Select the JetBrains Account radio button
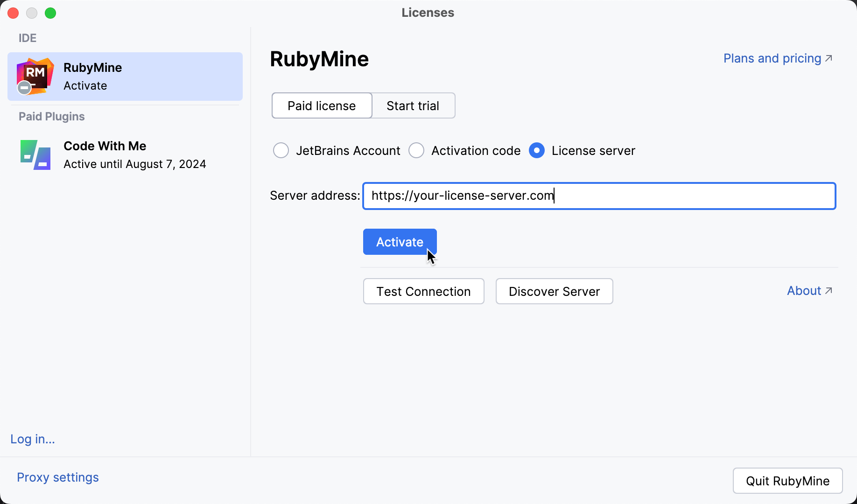 click(281, 150)
